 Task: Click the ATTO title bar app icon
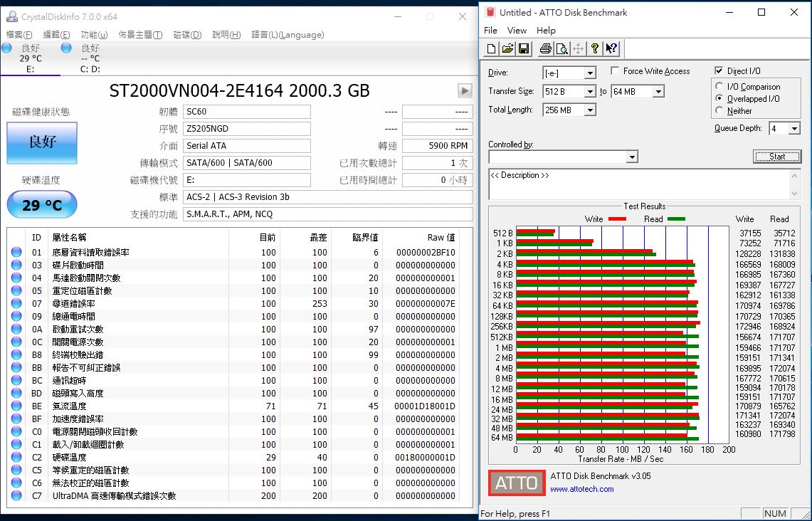tap(490, 12)
